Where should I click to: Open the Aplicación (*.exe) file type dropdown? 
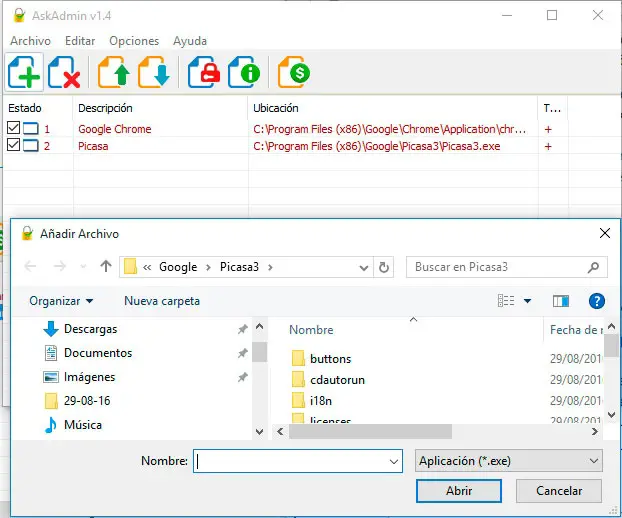point(509,460)
